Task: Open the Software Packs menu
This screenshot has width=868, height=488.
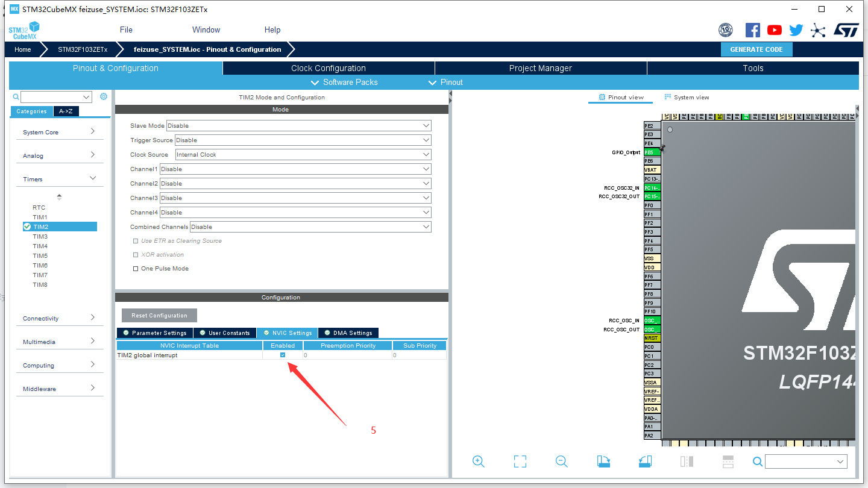Action: pyautogui.click(x=344, y=82)
